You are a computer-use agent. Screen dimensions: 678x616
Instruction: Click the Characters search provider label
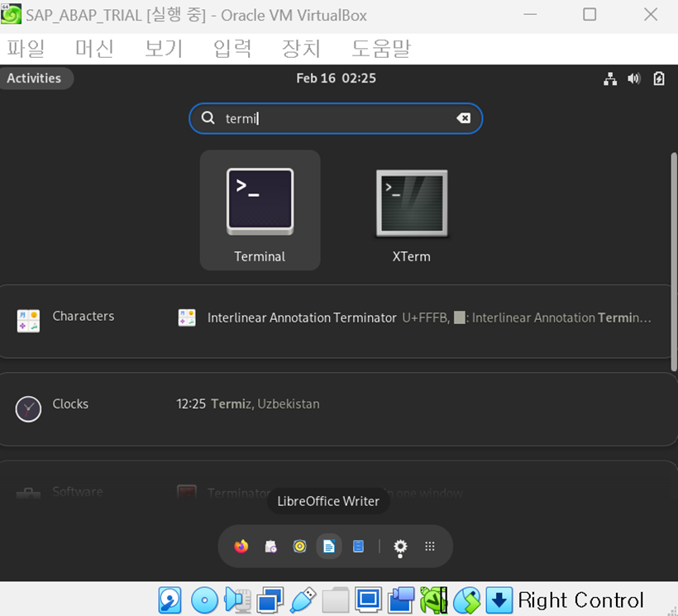[84, 317]
